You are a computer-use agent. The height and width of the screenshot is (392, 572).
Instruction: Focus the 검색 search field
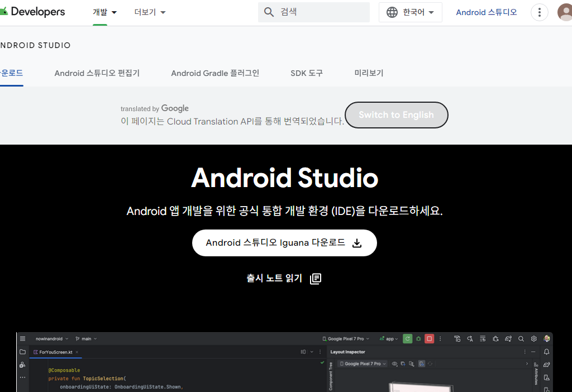(x=314, y=12)
